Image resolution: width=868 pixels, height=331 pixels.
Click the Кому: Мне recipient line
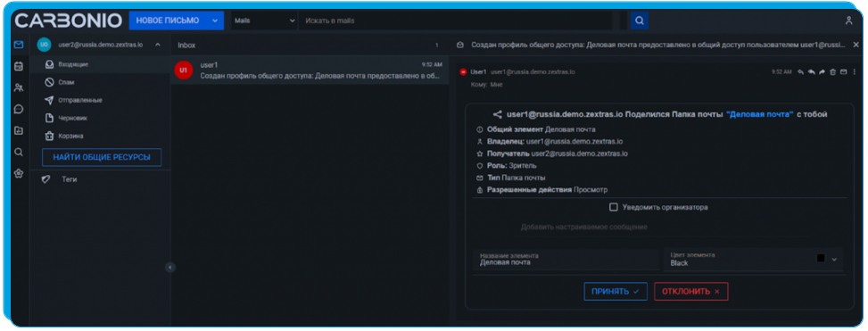coord(487,85)
